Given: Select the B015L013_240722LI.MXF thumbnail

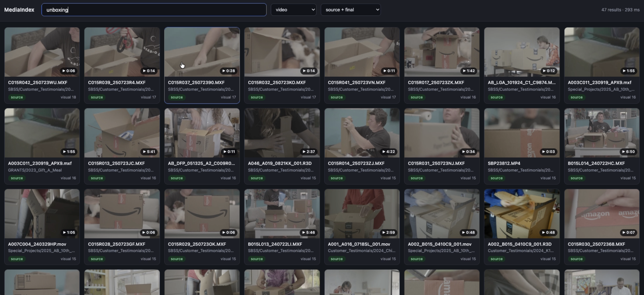Looking at the screenshot, I should (x=282, y=214).
